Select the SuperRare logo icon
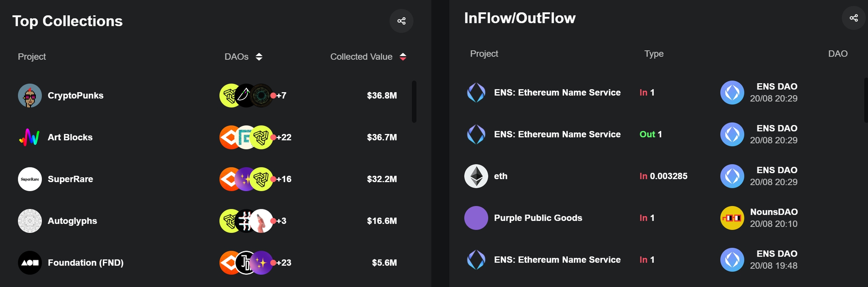868x287 pixels. pos(30,179)
